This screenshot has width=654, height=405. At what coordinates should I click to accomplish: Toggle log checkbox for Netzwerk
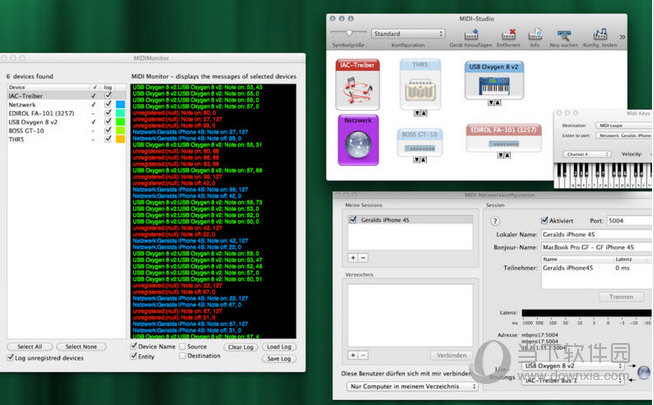[108, 104]
